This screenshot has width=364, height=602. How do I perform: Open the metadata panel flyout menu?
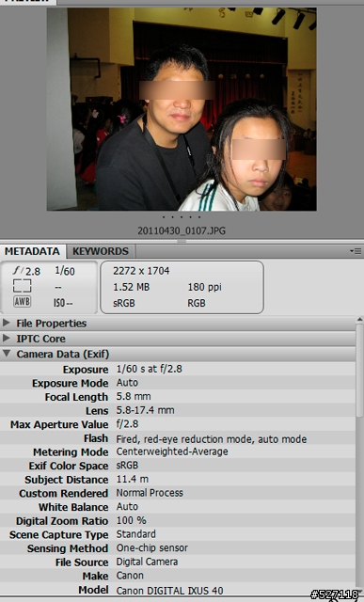tap(356, 251)
